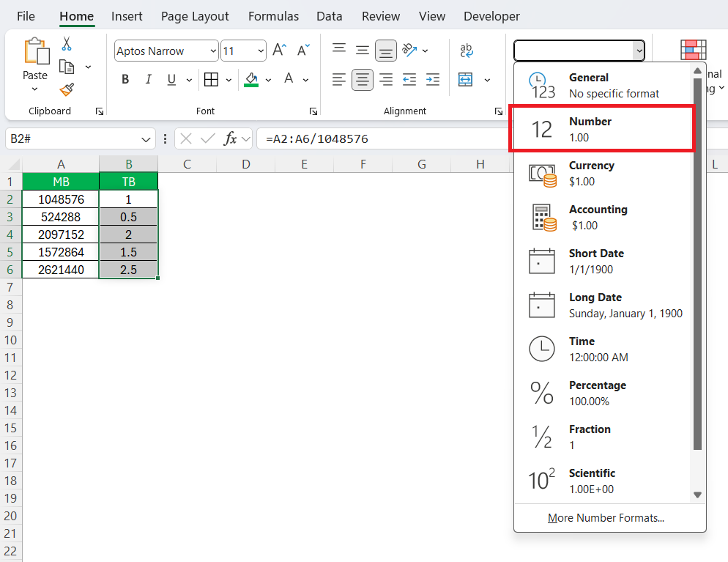Choose the Accounting format option
728x562 pixels.
point(603,218)
